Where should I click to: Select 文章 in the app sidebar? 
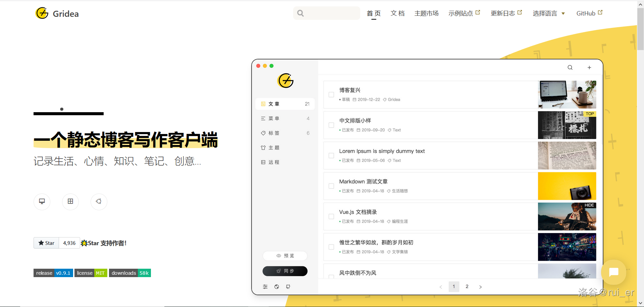pyautogui.click(x=285, y=104)
